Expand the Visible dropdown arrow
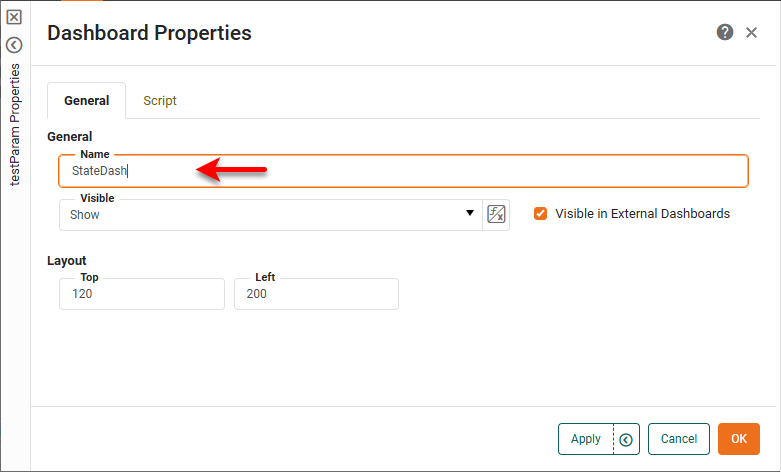Screen dimensions: 781x472 click(x=470, y=214)
